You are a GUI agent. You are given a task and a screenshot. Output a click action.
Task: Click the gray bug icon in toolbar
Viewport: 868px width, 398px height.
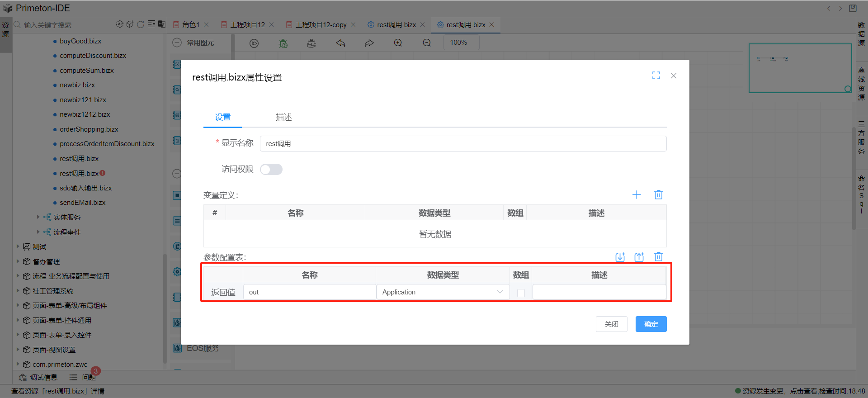click(x=311, y=43)
